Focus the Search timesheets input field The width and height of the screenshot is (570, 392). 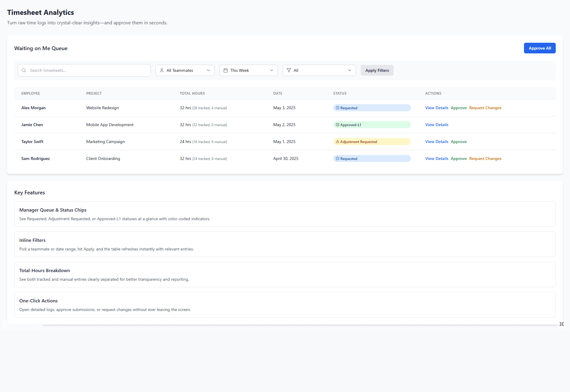coord(84,70)
